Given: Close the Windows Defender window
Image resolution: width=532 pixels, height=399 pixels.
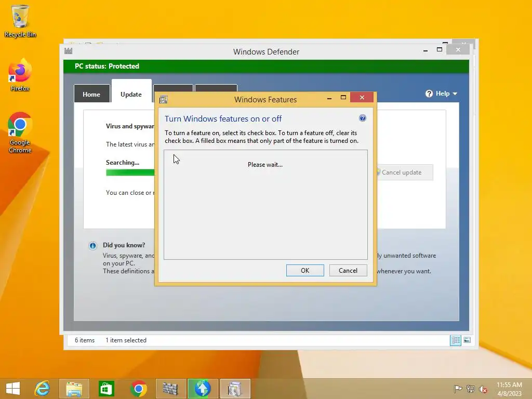Looking at the screenshot, I should coord(458,49).
